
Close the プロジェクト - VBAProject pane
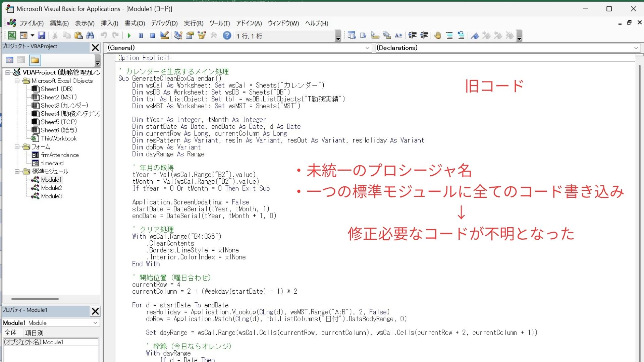[x=95, y=48]
